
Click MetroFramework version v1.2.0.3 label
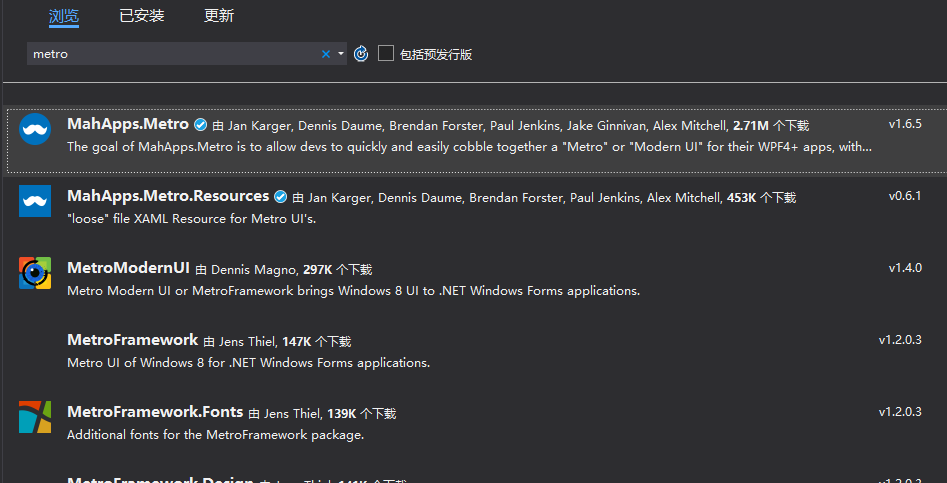900,340
